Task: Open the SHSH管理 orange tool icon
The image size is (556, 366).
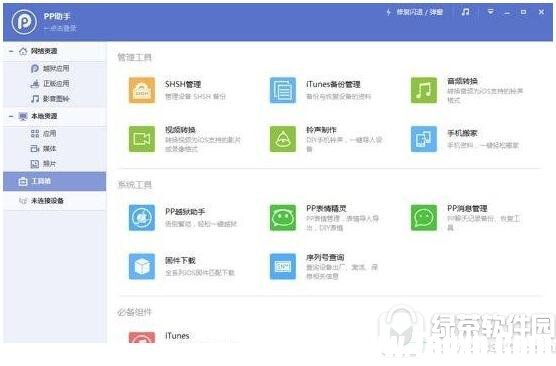Action: tap(142, 90)
